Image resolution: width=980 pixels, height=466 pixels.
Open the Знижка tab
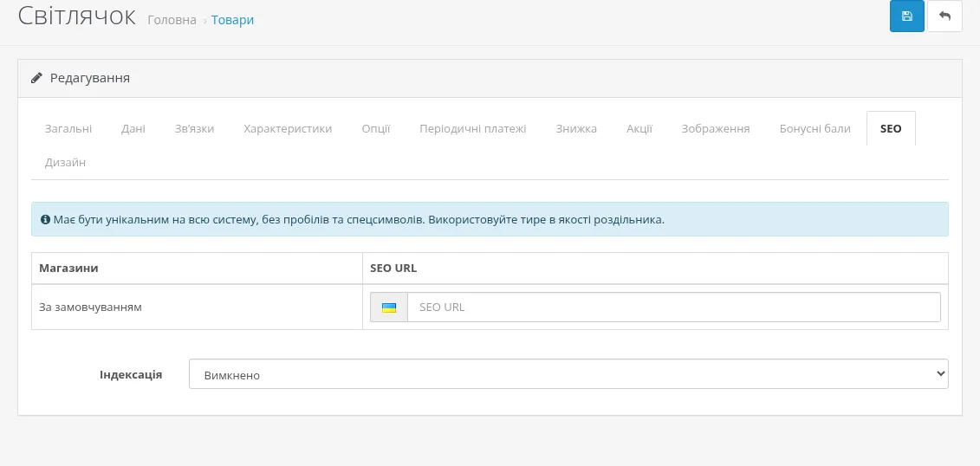click(576, 129)
